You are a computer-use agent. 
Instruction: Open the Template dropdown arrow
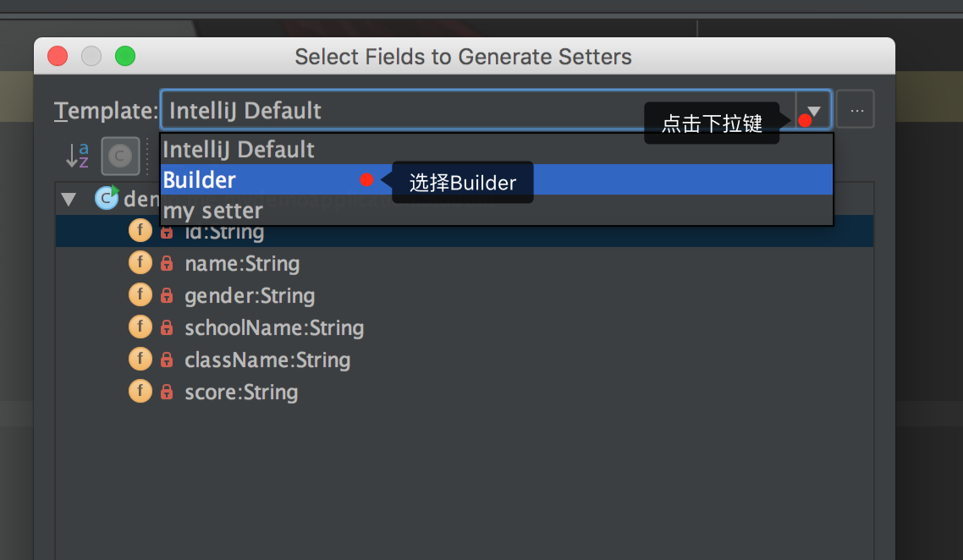point(813,111)
